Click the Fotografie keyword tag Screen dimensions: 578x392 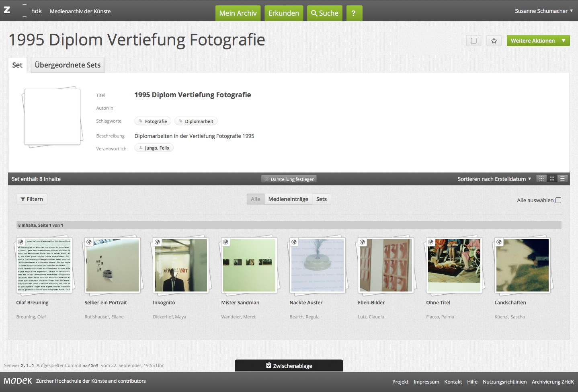(x=153, y=121)
